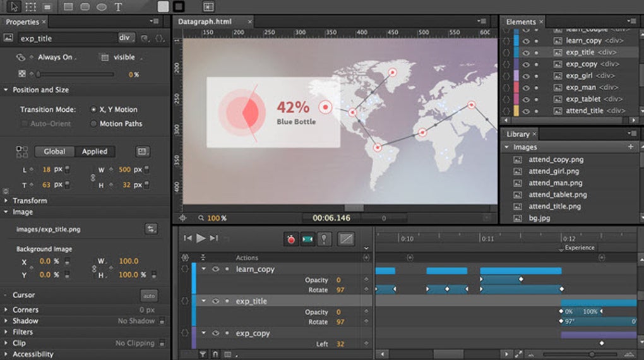
Task: Click the Experience label marker on timeline
Action: [x=580, y=248]
